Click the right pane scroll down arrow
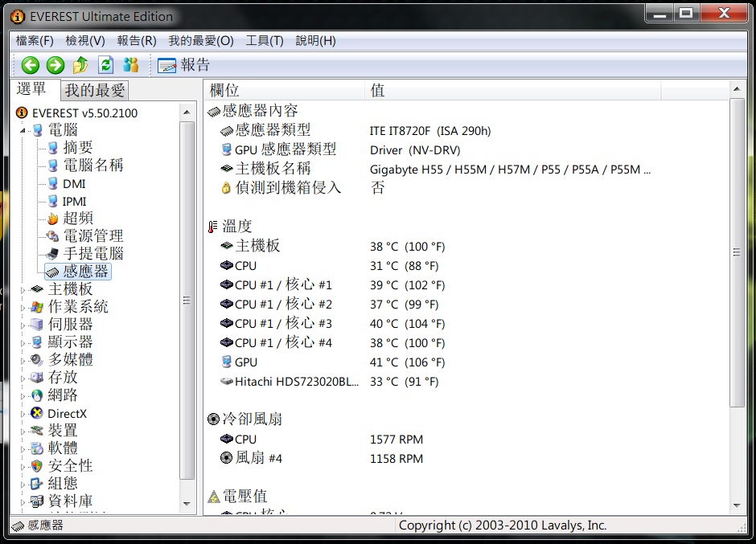Viewport: 756px width, 544px height. pyautogui.click(x=737, y=505)
